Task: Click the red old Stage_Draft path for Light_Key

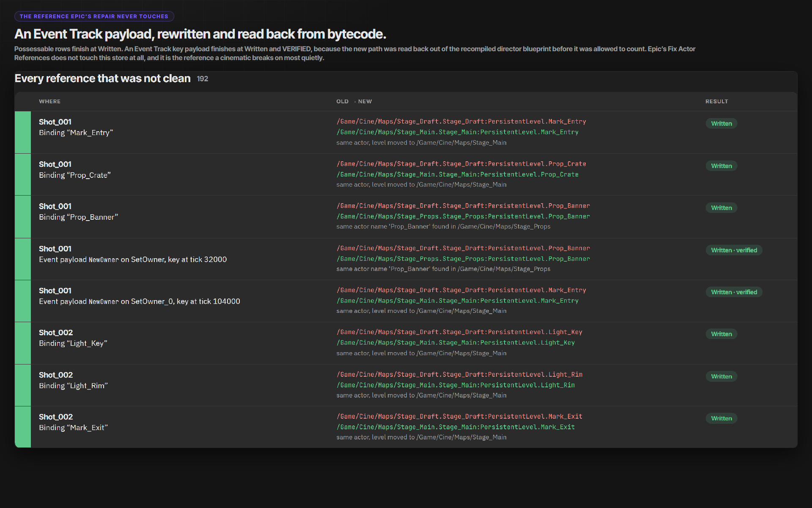Action: coord(459,332)
